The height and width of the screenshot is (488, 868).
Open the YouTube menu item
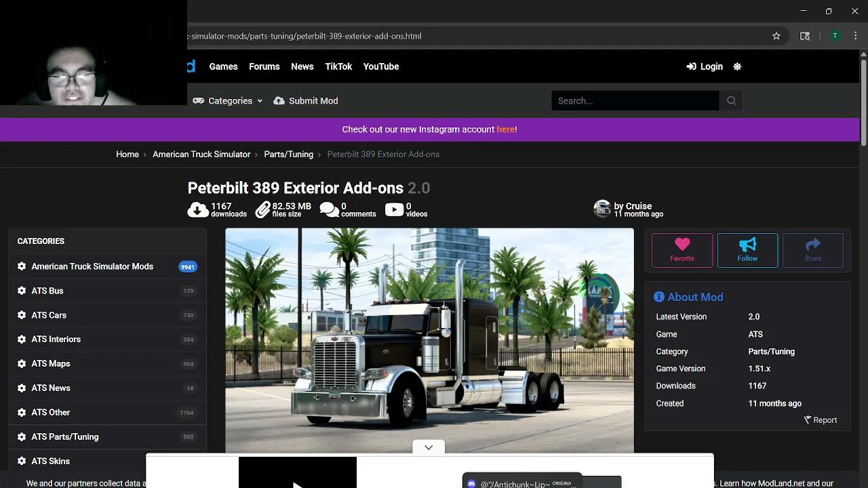tap(381, 66)
